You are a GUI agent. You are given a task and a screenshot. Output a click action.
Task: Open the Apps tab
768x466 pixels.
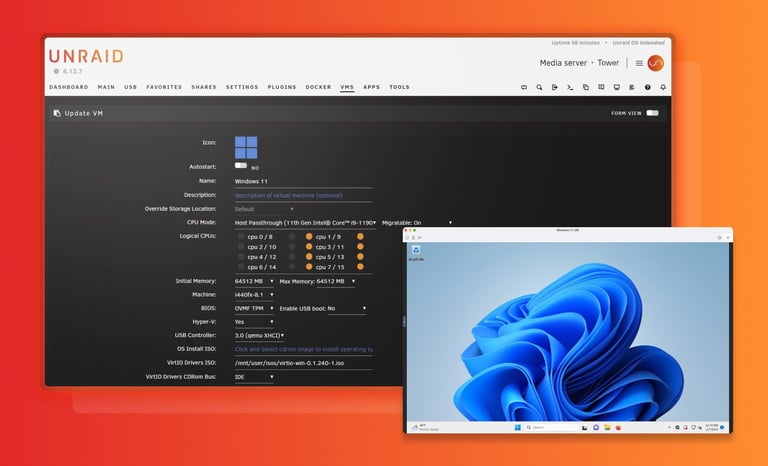[371, 87]
